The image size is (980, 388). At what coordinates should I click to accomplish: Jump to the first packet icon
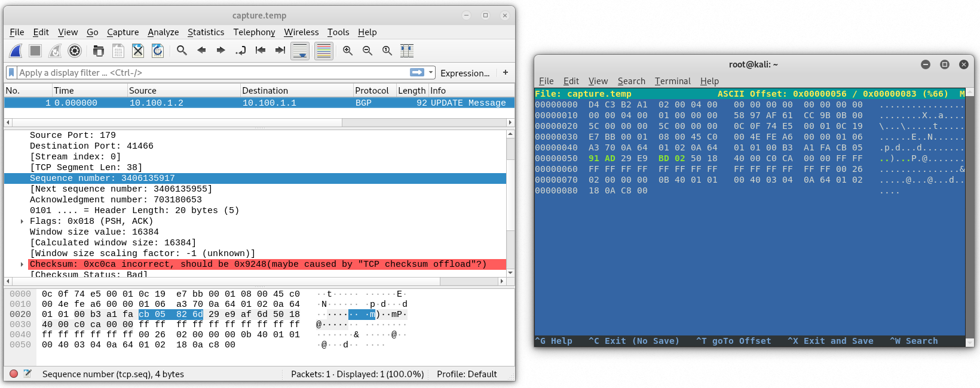261,51
